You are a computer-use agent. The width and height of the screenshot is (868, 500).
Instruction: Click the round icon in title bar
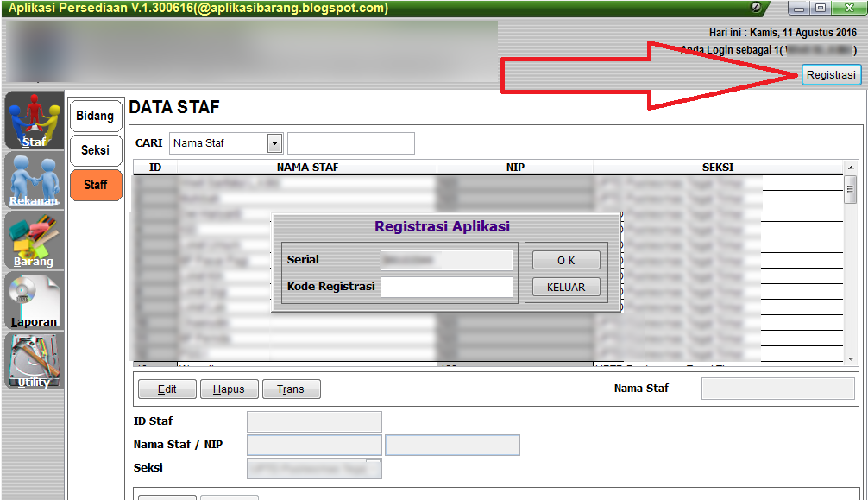pos(756,7)
